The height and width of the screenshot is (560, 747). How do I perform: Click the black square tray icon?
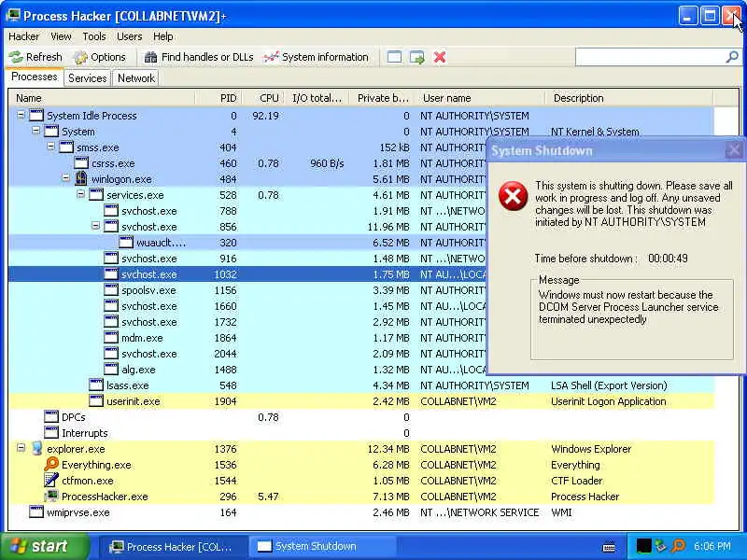[x=643, y=546]
